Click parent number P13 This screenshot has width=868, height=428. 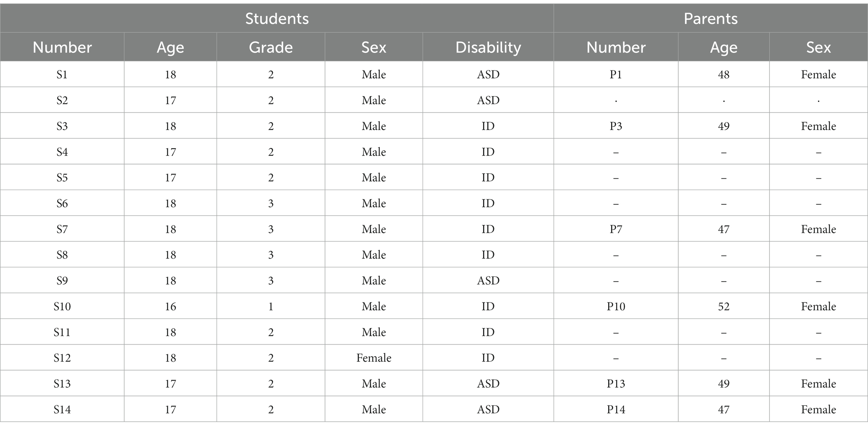[x=616, y=384]
